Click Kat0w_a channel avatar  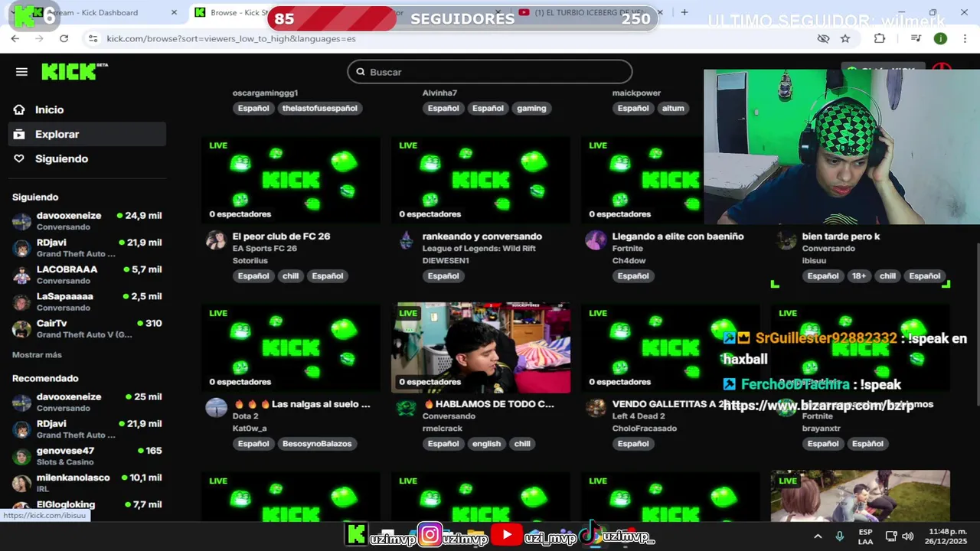[216, 407]
